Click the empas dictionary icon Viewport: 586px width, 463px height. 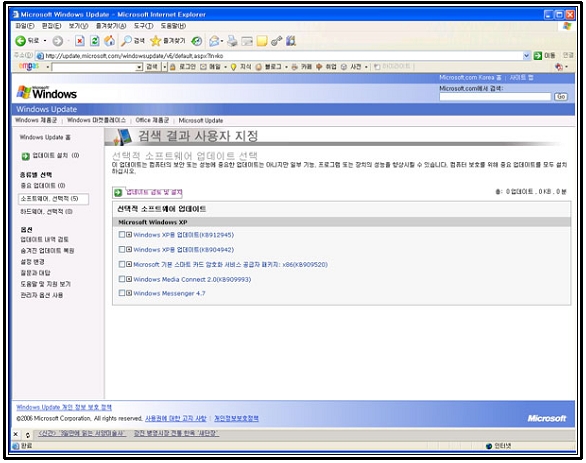point(344,67)
